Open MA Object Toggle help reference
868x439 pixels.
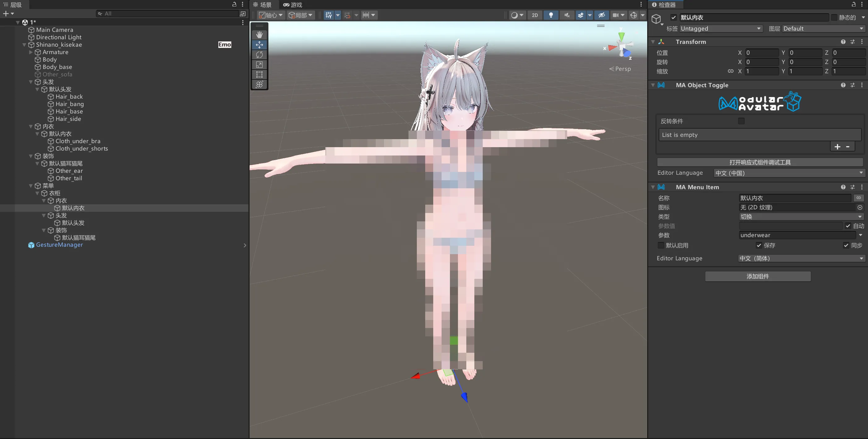843,85
